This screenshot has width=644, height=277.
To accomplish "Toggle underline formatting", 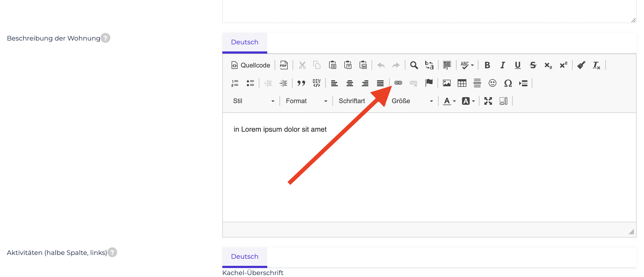I will [x=518, y=65].
